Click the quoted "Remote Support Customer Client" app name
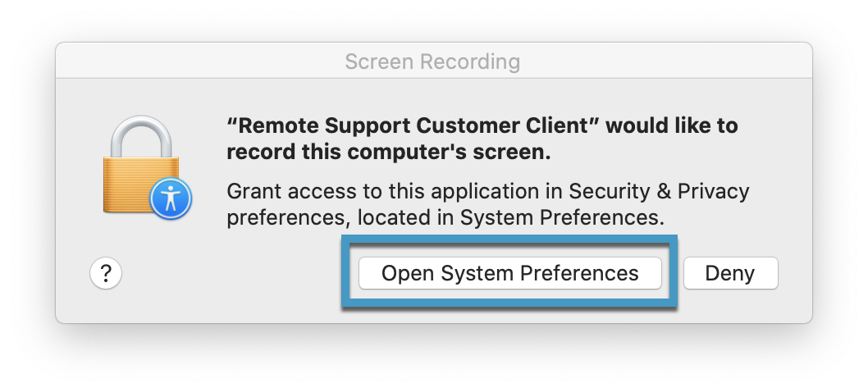868x392 pixels. (416, 126)
